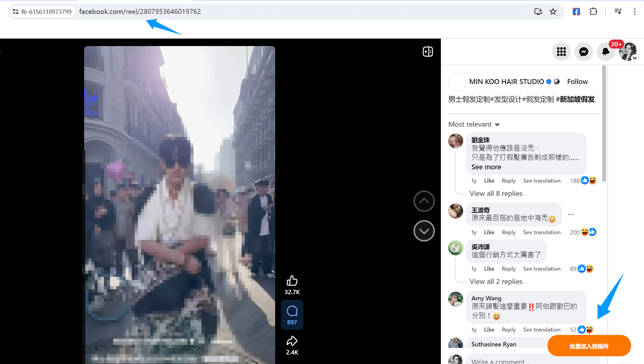Open the browser extensions puzzle icon
The height and width of the screenshot is (364, 644).
pos(593,12)
